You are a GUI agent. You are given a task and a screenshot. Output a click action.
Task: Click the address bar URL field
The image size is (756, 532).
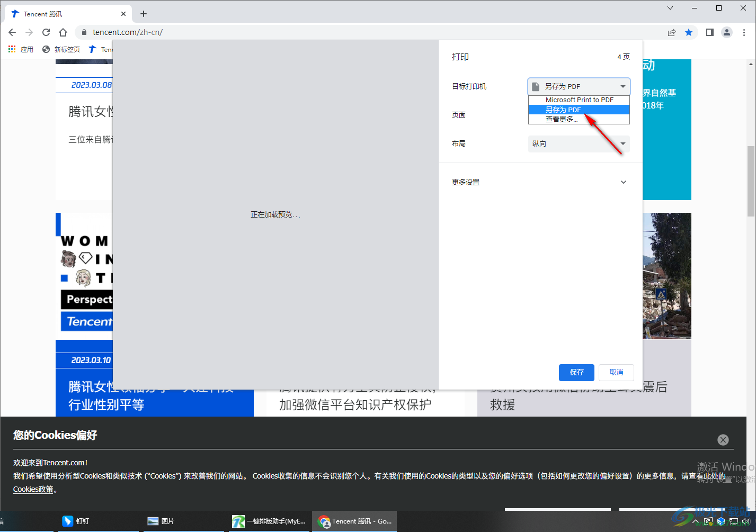371,32
